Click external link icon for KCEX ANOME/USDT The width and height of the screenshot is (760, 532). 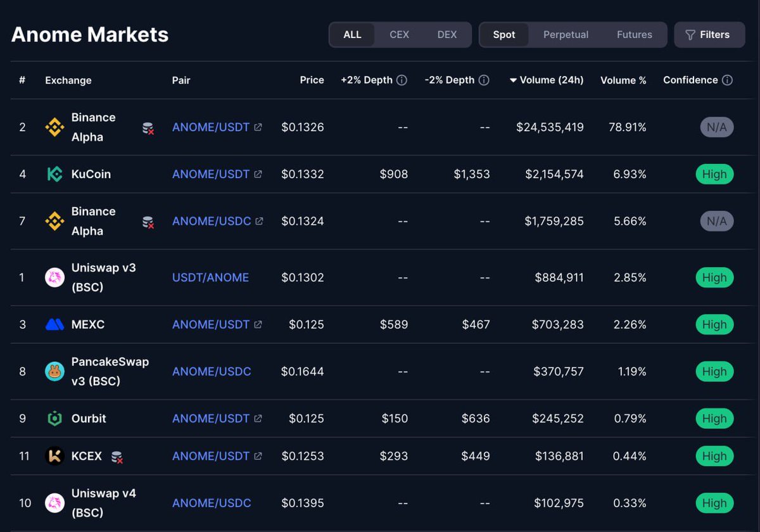tap(258, 456)
